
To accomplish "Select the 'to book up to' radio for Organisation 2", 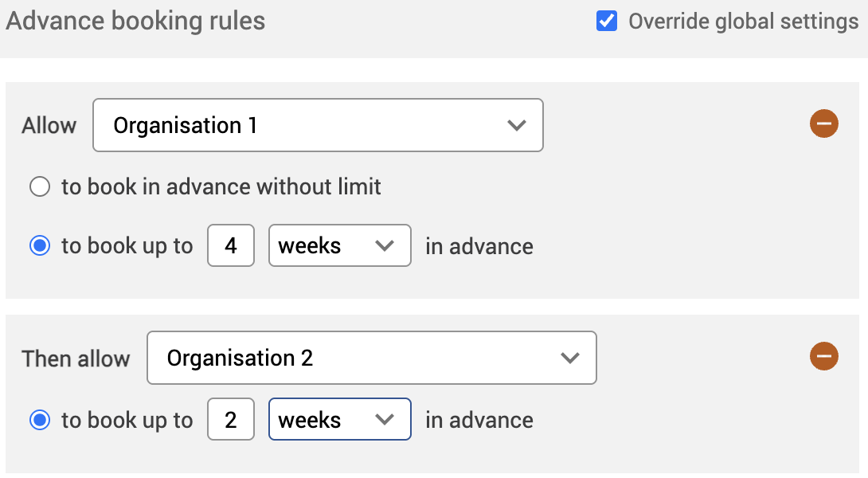I will (40, 419).
